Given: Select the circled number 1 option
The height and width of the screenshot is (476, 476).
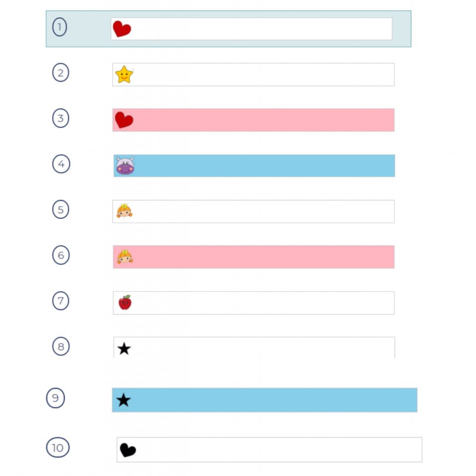Looking at the screenshot, I should tap(59, 27).
